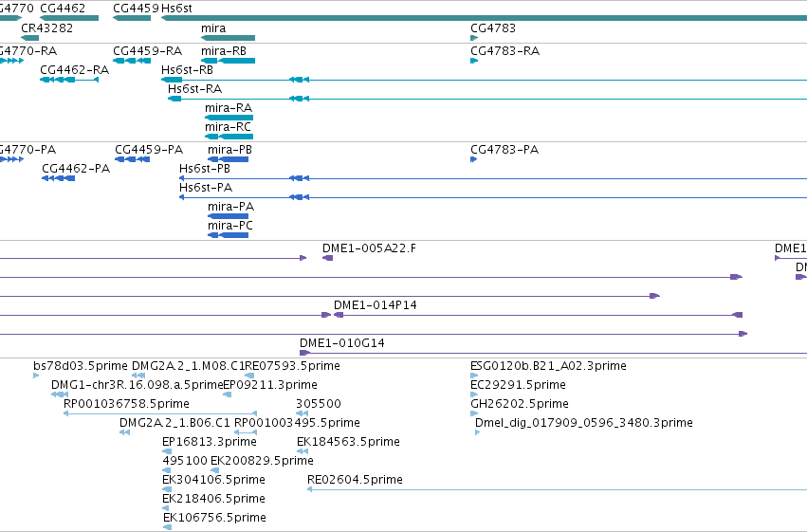Open EST RE07593.5prime

[249, 376]
